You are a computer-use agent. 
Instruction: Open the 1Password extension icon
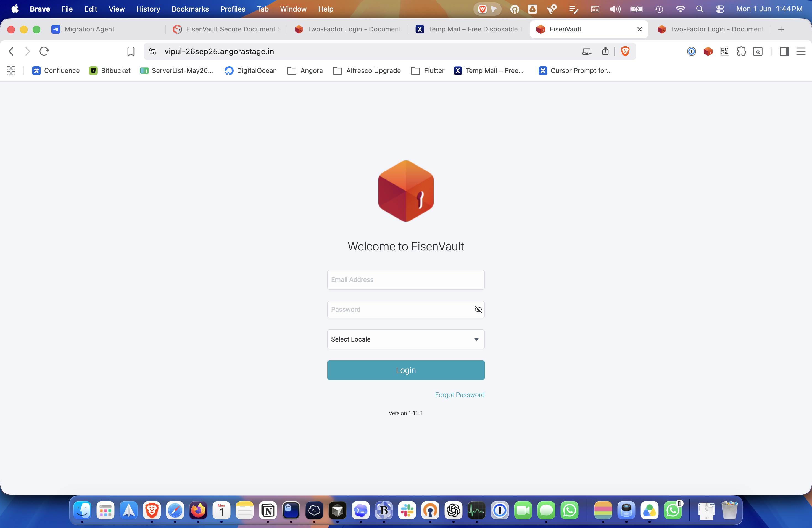tap(691, 52)
